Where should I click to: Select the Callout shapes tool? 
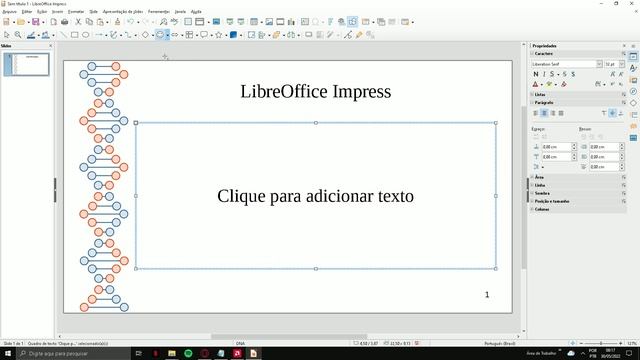point(204,35)
